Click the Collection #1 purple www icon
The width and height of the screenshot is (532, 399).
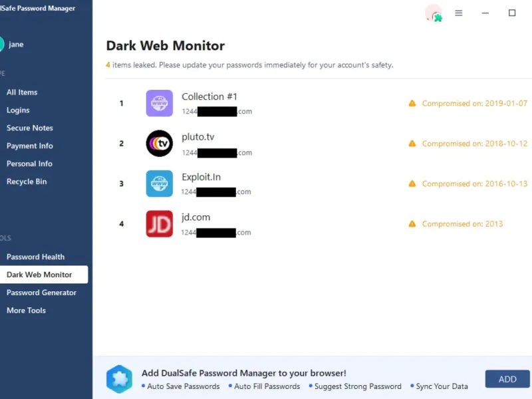pos(160,103)
